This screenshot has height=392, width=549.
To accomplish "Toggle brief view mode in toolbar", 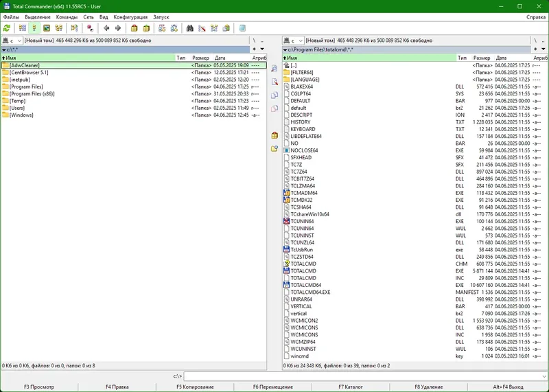I will 23,28.
